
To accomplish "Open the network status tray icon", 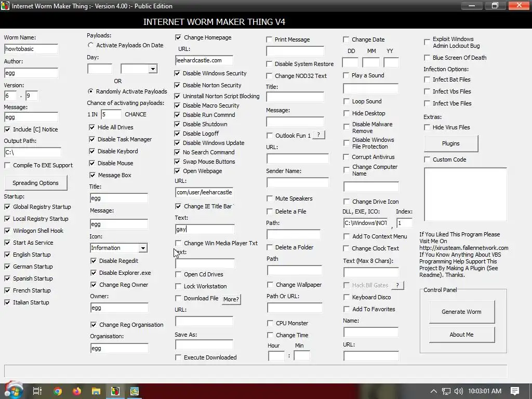I will tap(446, 391).
